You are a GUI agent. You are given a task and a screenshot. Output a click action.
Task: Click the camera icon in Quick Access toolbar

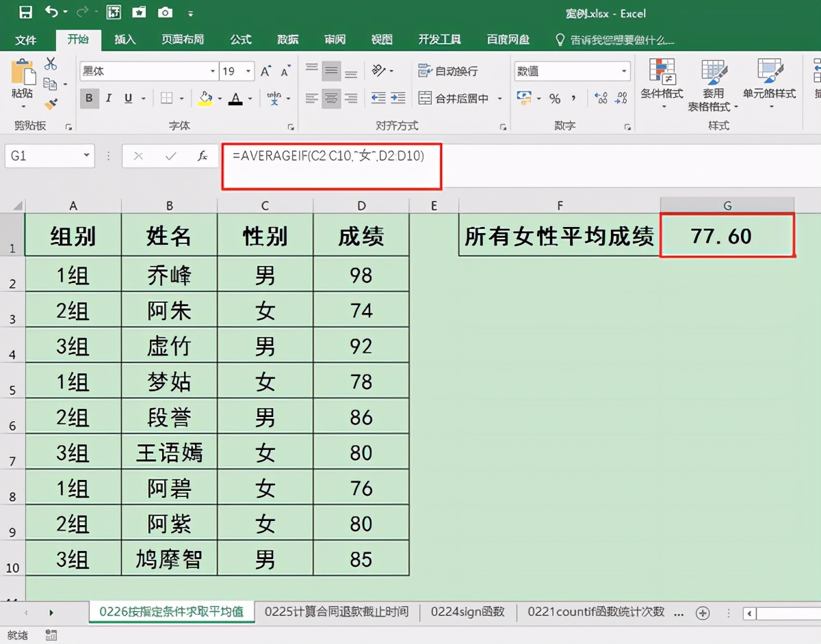165,12
